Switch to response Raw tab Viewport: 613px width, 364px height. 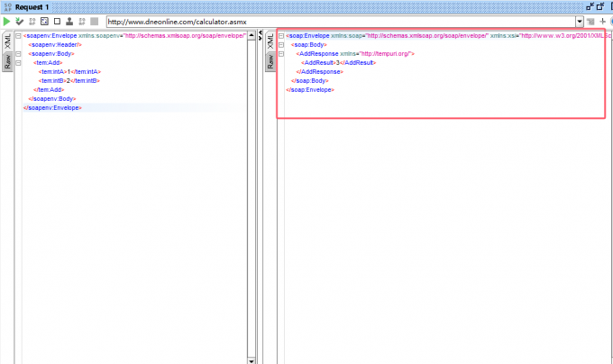pos(270,61)
